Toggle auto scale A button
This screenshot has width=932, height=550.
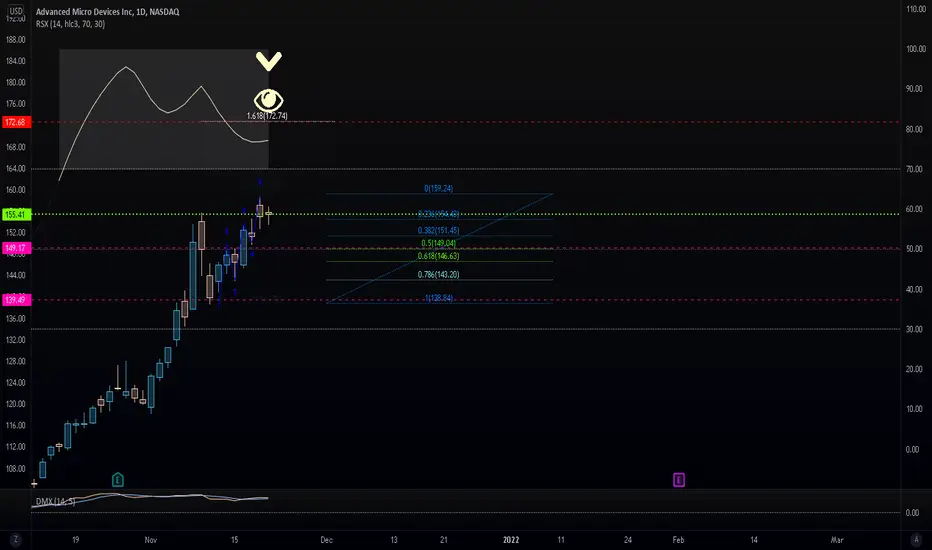915,540
